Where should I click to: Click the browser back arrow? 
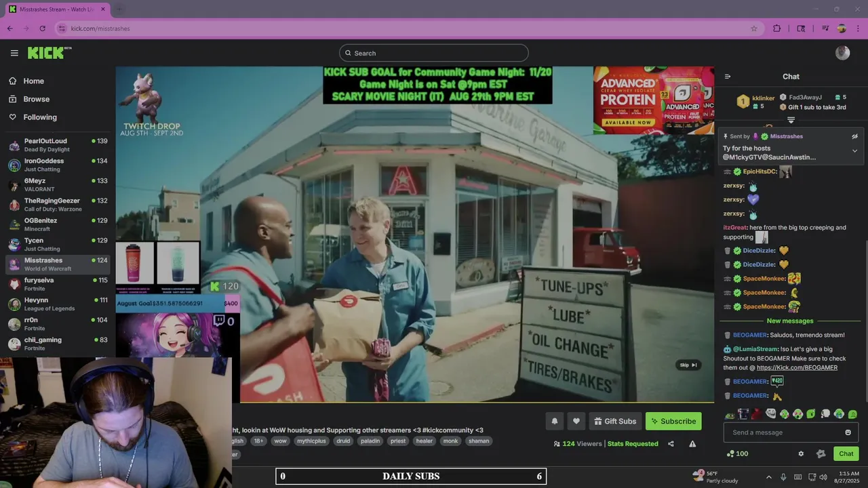(x=9, y=28)
